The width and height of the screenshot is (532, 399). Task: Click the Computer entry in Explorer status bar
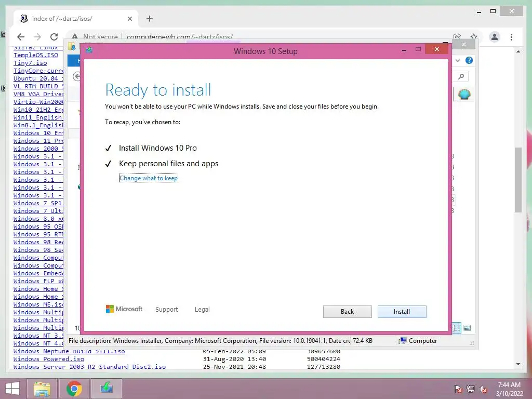tap(418, 341)
